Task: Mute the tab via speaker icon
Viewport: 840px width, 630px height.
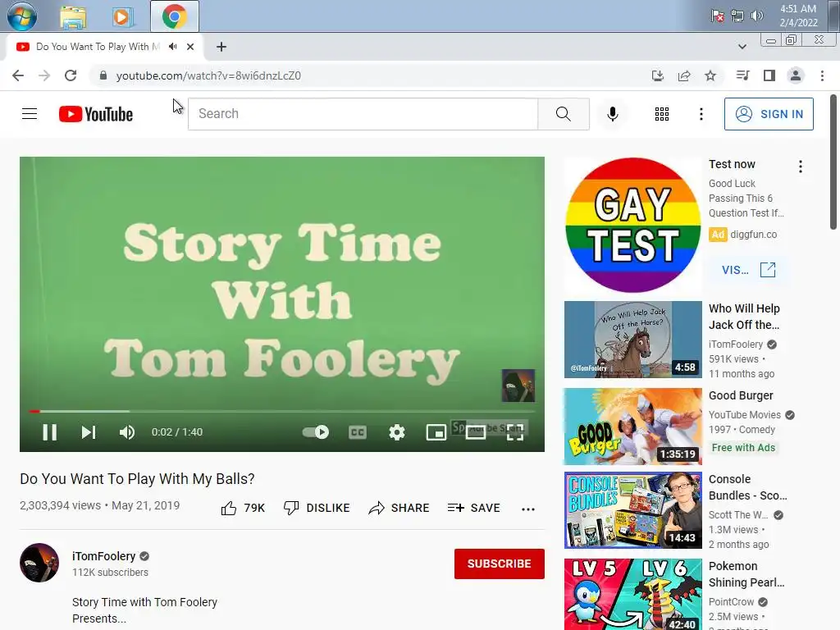Action: pyautogui.click(x=172, y=47)
